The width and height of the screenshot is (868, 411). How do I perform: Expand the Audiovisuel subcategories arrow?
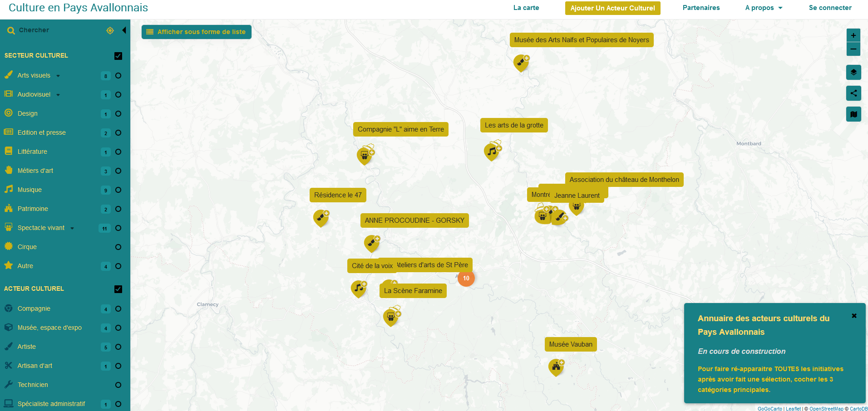pos(58,95)
